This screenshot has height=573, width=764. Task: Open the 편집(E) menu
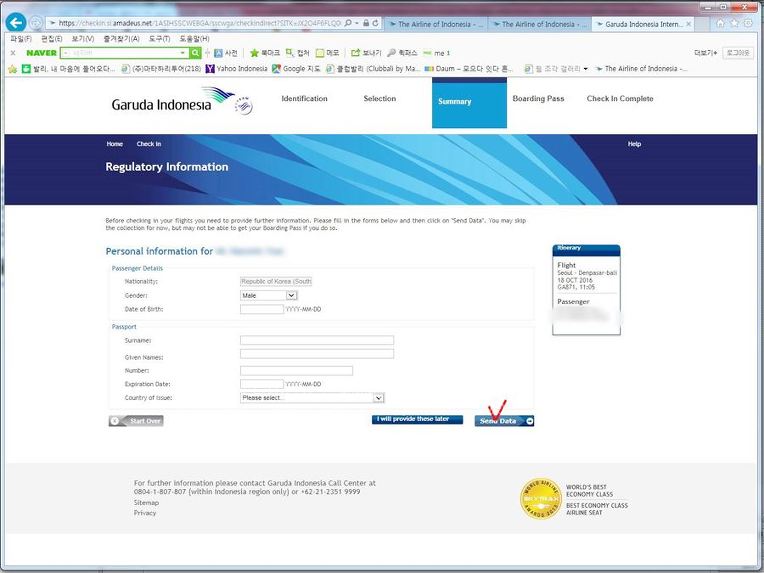tap(51, 38)
